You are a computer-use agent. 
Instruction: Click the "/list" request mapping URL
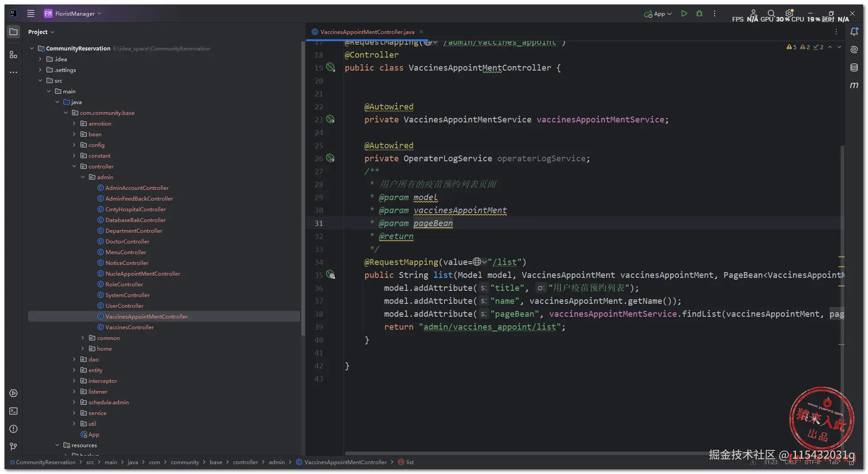[x=504, y=262]
